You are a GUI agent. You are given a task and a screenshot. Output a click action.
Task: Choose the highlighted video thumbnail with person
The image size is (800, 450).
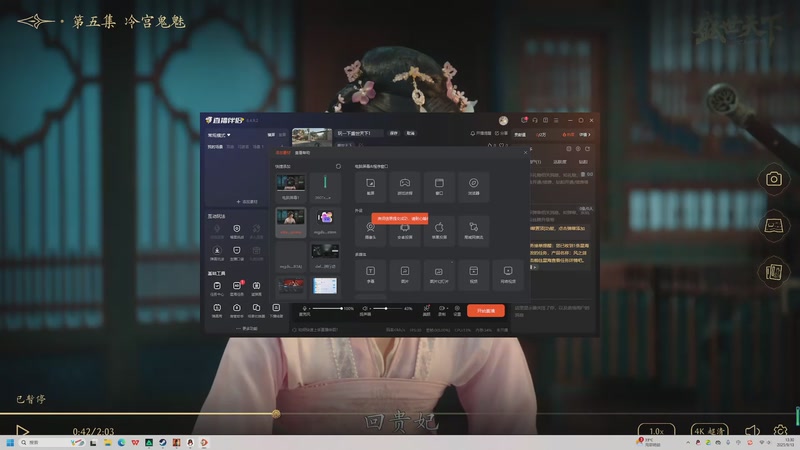pyautogui.click(x=290, y=222)
